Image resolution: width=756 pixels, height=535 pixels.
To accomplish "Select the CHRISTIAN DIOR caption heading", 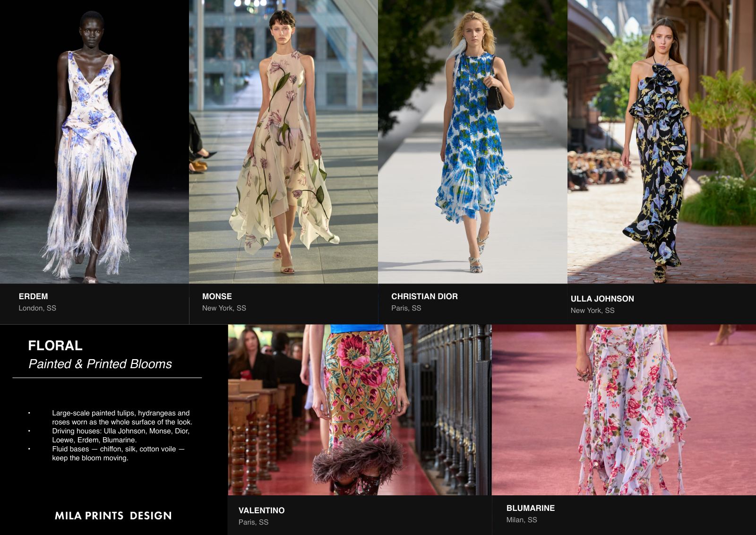I will (x=424, y=296).
